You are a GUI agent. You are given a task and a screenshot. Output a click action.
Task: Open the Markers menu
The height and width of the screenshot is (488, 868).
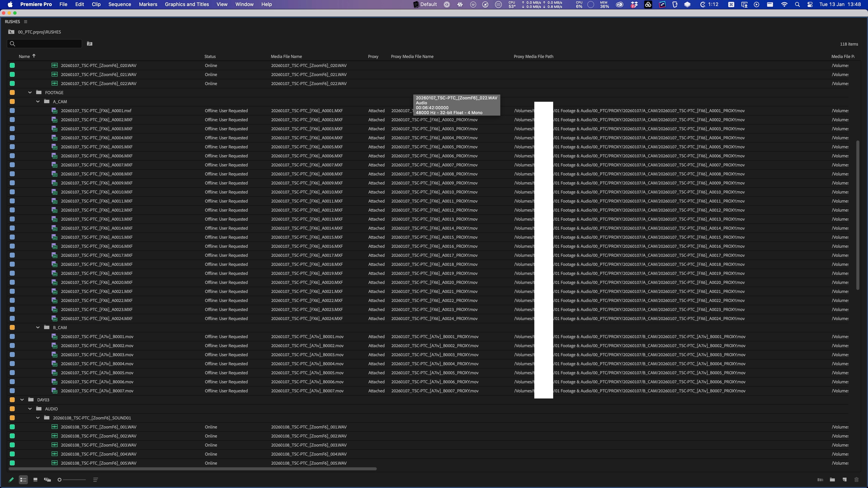(148, 4)
